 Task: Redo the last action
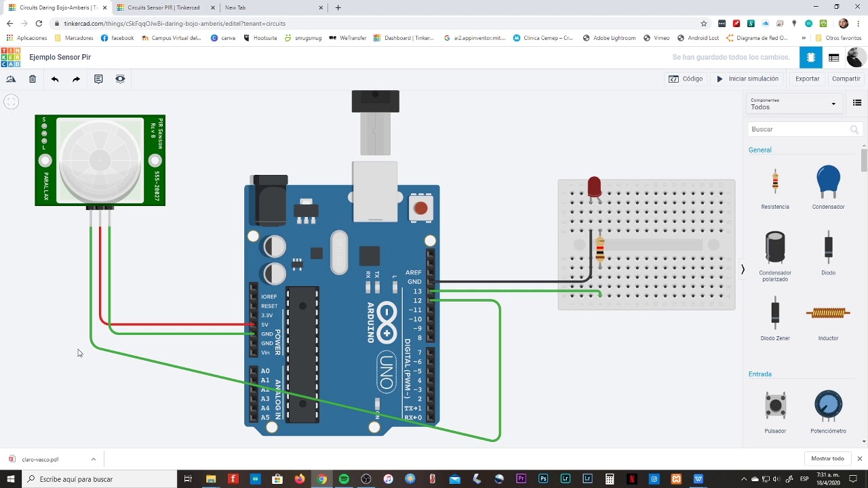77,79
